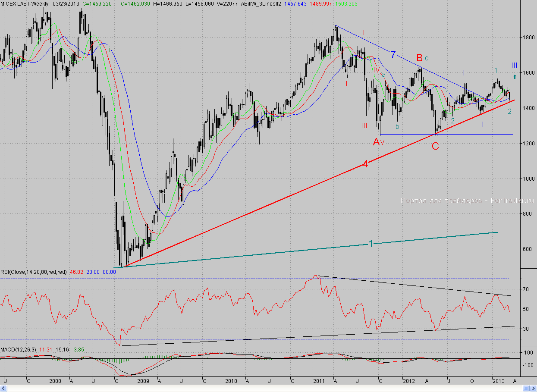Click the small teal up arrow near wave III
Screen dimensions: 537x392
tap(514, 76)
